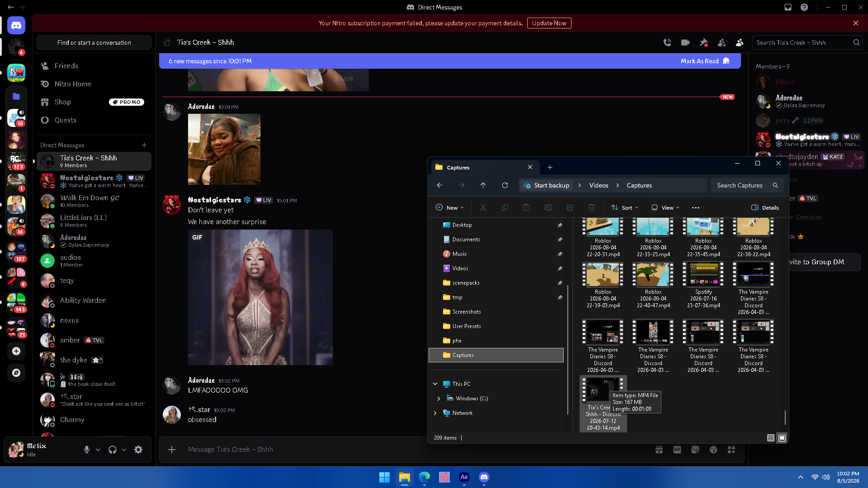Unpin Desktop from the navigation pane

560,225
